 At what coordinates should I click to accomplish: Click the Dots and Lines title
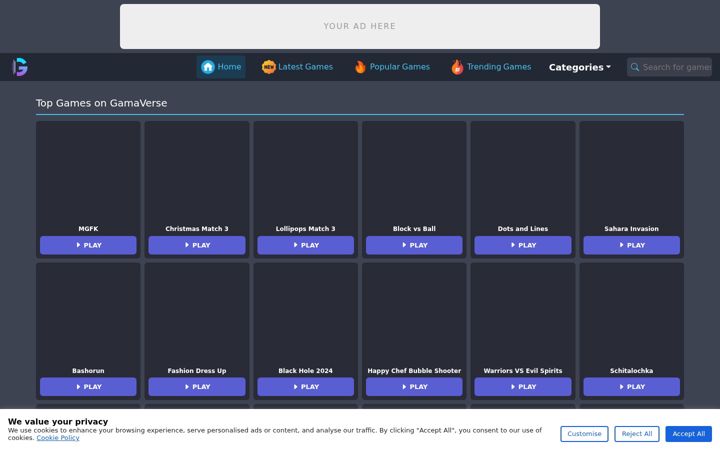tap(523, 229)
